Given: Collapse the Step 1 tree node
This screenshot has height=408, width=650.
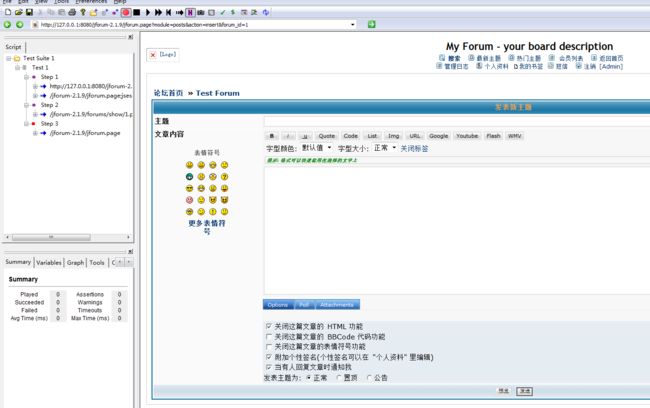Looking at the screenshot, I should tap(26, 77).
